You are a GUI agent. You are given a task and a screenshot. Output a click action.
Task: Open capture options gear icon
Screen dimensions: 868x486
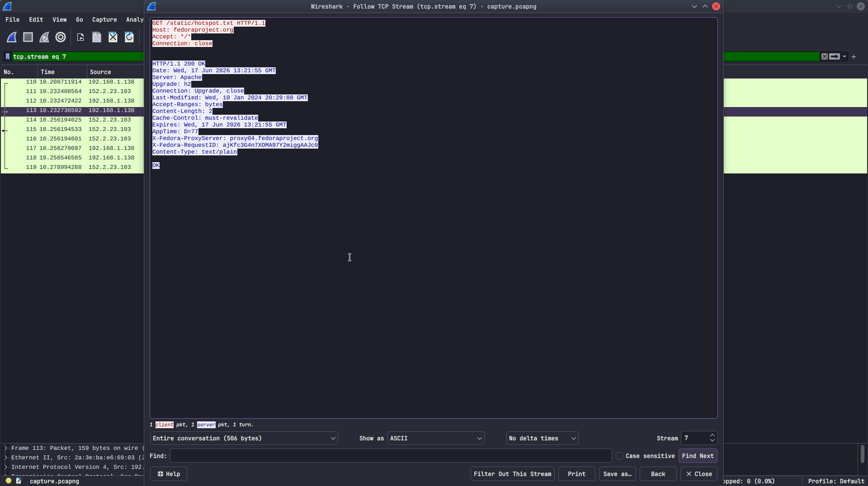pyautogui.click(x=61, y=37)
